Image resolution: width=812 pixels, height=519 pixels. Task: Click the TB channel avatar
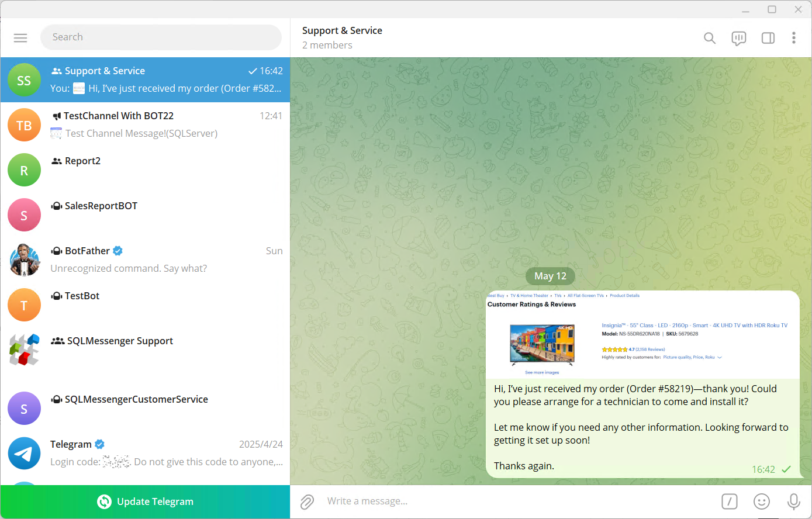pos(24,125)
